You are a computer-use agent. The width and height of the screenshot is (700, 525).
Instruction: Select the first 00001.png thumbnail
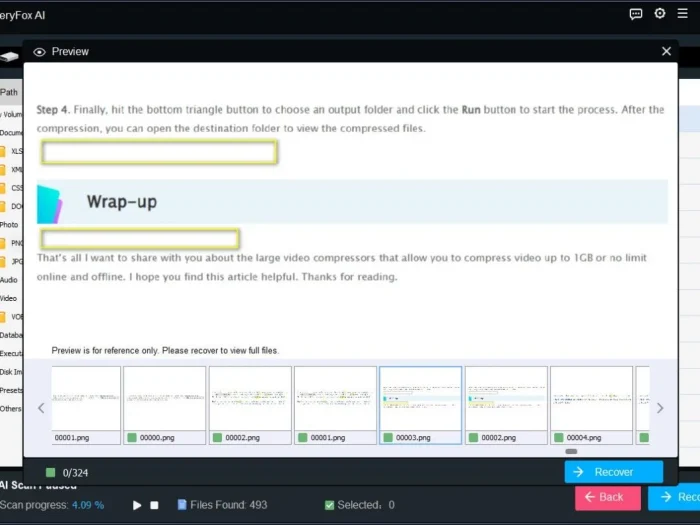[86, 398]
